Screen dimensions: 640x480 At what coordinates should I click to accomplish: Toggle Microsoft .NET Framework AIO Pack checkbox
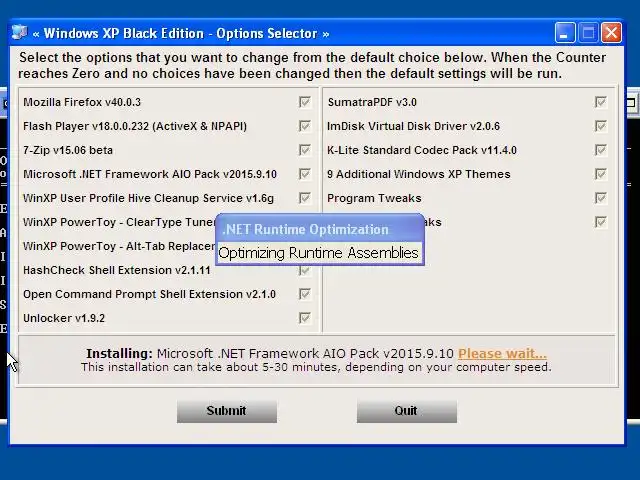click(x=304, y=174)
